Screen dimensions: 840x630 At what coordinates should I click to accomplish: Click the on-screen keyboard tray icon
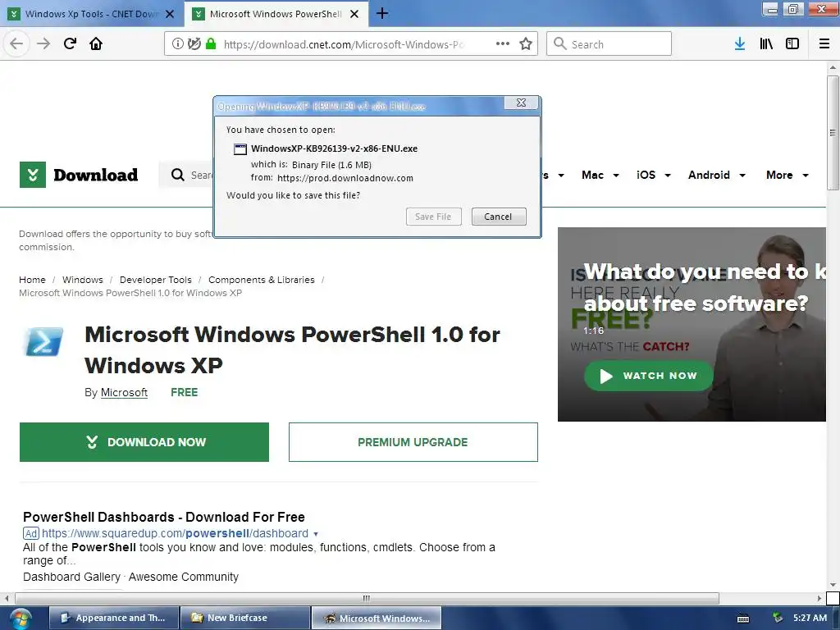(743, 619)
